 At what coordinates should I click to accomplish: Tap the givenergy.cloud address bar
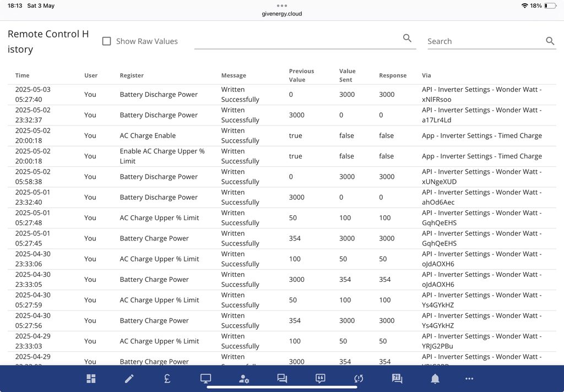(282, 14)
